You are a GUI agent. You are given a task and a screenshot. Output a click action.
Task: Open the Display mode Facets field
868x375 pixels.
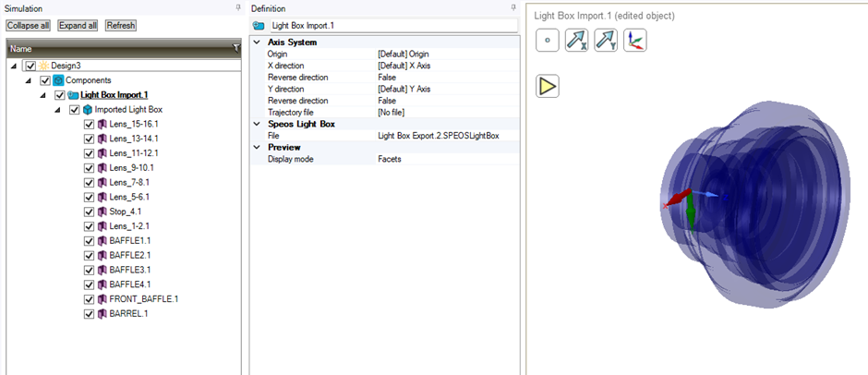[447, 159]
